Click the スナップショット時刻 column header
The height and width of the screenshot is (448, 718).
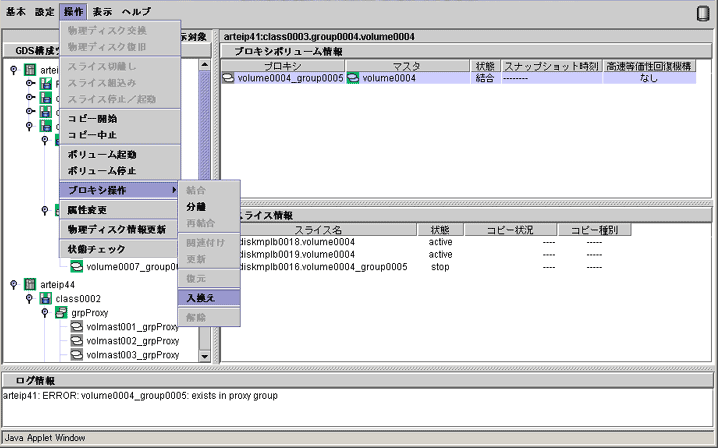pyautogui.click(x=550, y=65)
